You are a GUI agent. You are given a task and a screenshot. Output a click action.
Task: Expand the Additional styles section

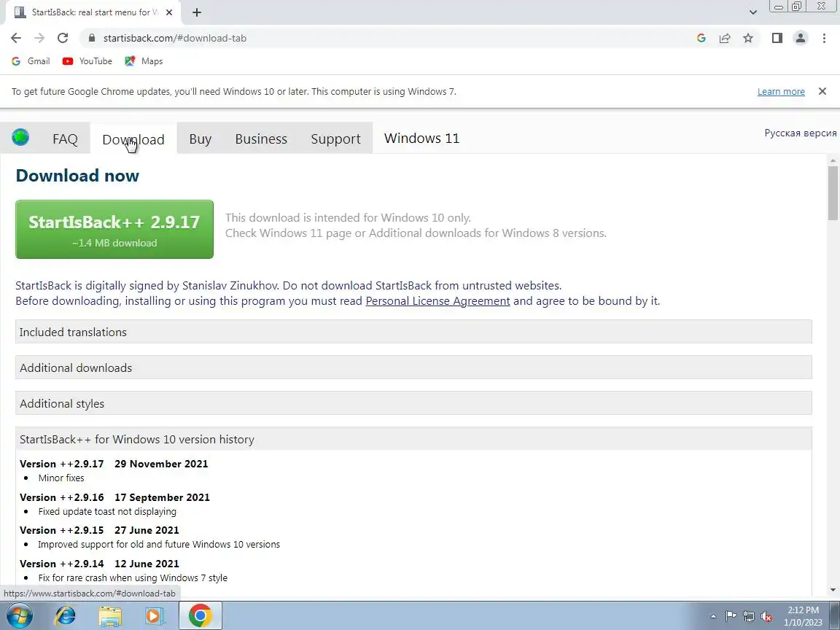click(413, 403)
